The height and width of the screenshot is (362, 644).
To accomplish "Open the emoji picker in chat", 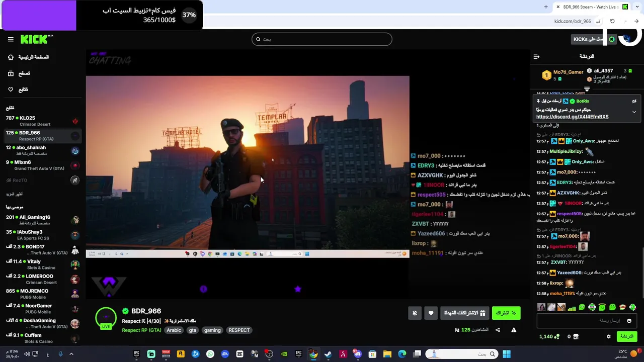I will pyautogui.click(x=629, y=320).
